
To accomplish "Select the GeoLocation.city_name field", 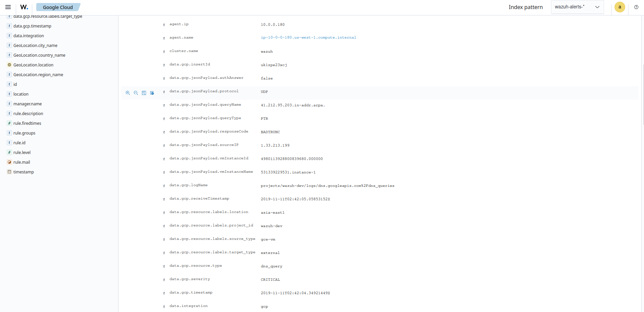I will 35,45.
